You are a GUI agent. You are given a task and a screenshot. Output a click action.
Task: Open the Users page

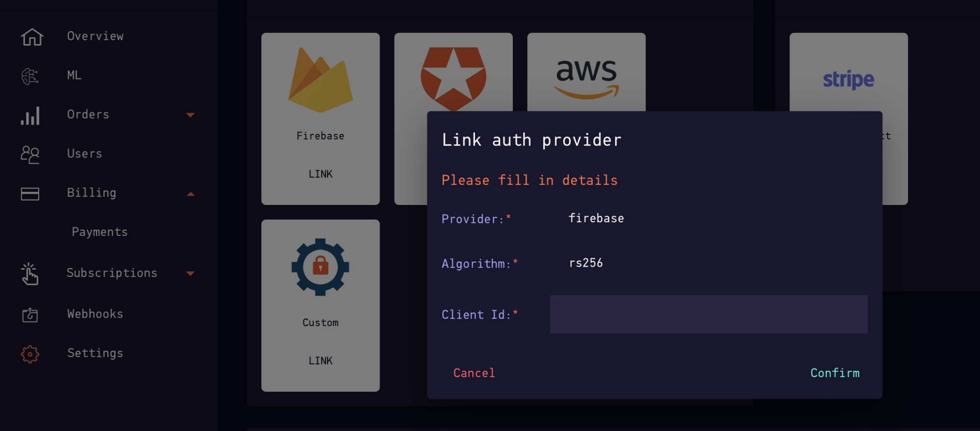85,153
